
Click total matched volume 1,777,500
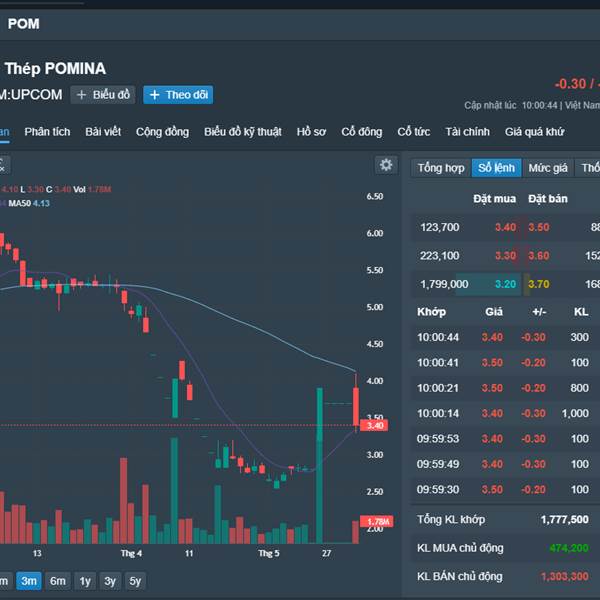564,520
